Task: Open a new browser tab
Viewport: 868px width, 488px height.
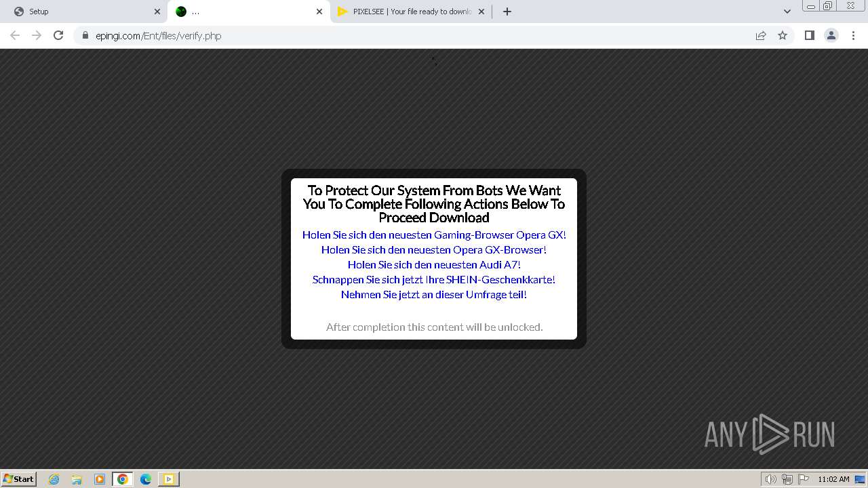Action: coord(507,12)
